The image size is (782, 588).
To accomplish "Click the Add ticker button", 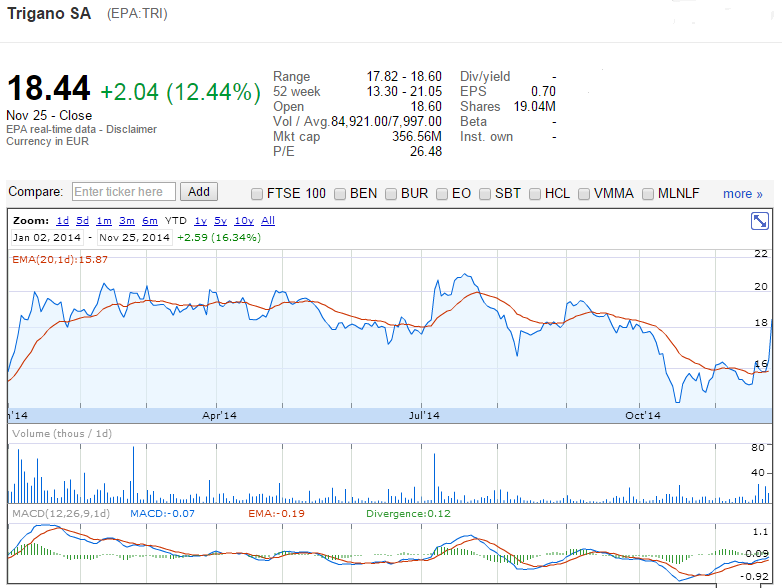I will 198,192.
